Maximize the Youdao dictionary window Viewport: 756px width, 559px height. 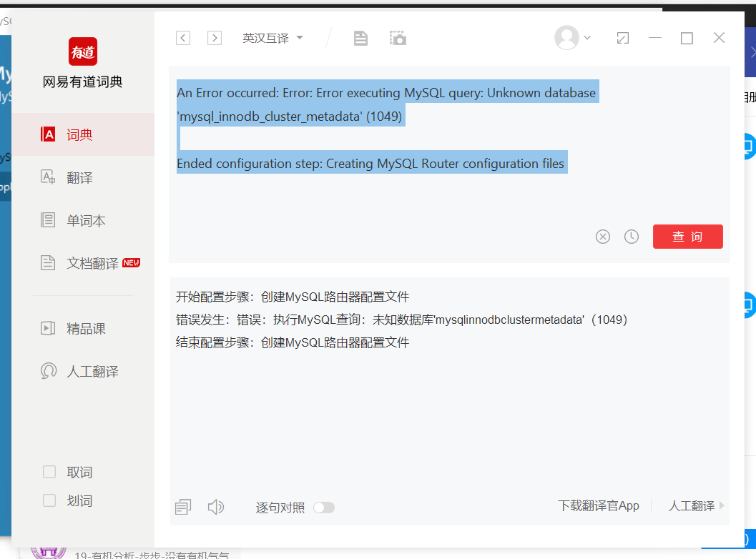687,38
